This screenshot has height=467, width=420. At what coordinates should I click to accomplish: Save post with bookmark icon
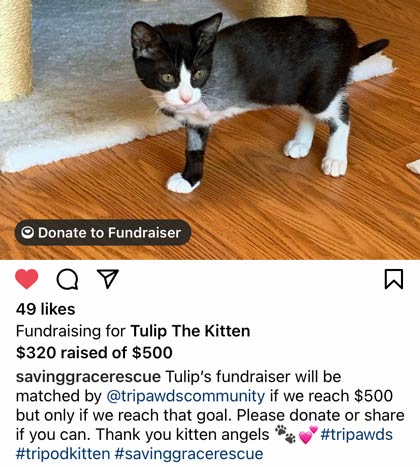pyautogui.click(x=394, y=279)
